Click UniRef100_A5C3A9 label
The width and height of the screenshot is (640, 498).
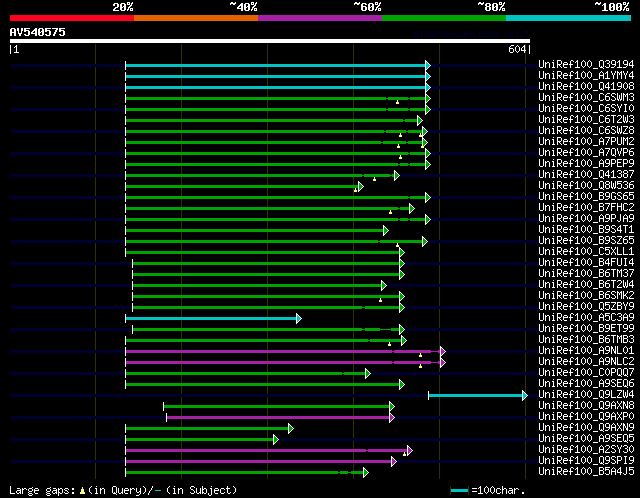click(586, 318)
